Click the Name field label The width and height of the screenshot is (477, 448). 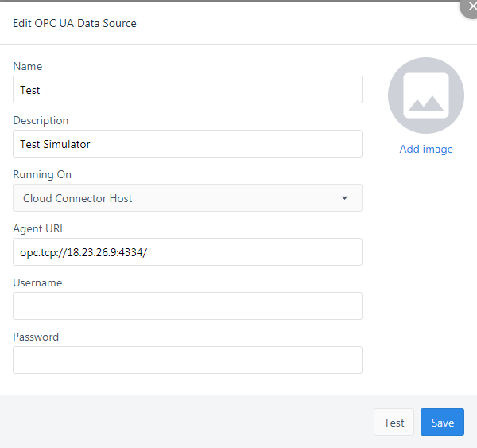[x=28, y=67]
